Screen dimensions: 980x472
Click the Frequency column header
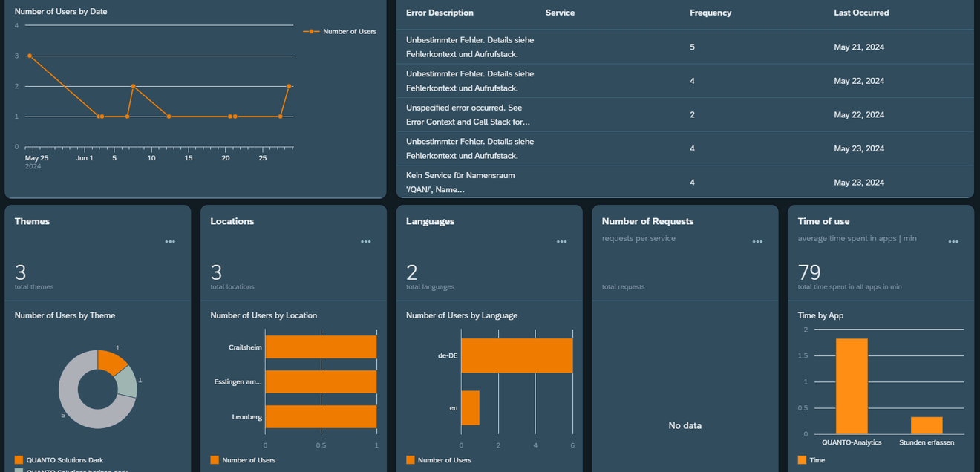click(710, 13)
